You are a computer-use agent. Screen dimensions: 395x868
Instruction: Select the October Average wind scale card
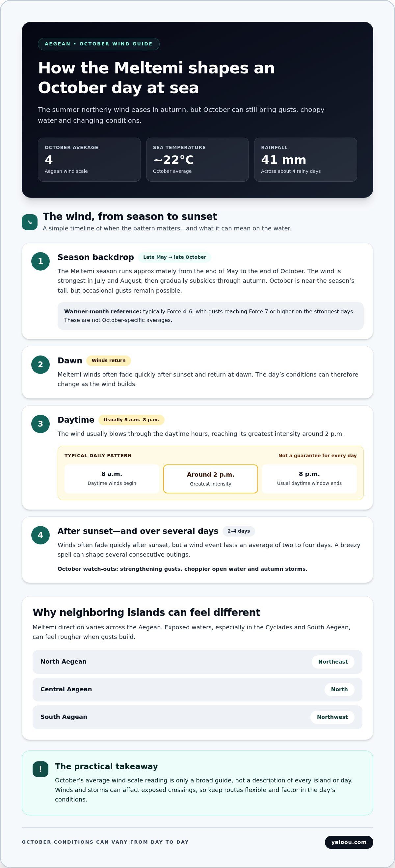[89, 159]
